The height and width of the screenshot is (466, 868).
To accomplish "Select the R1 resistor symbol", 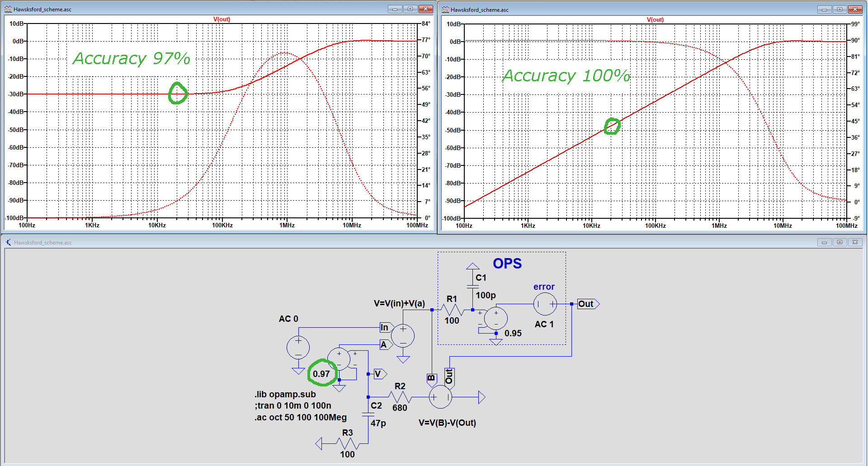I will (x=452, y=310).
